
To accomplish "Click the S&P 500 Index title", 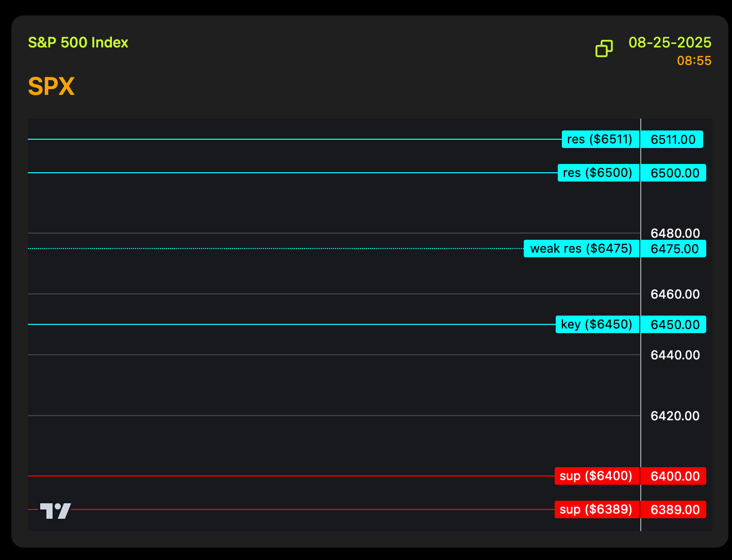I will [x=78, y=42].
